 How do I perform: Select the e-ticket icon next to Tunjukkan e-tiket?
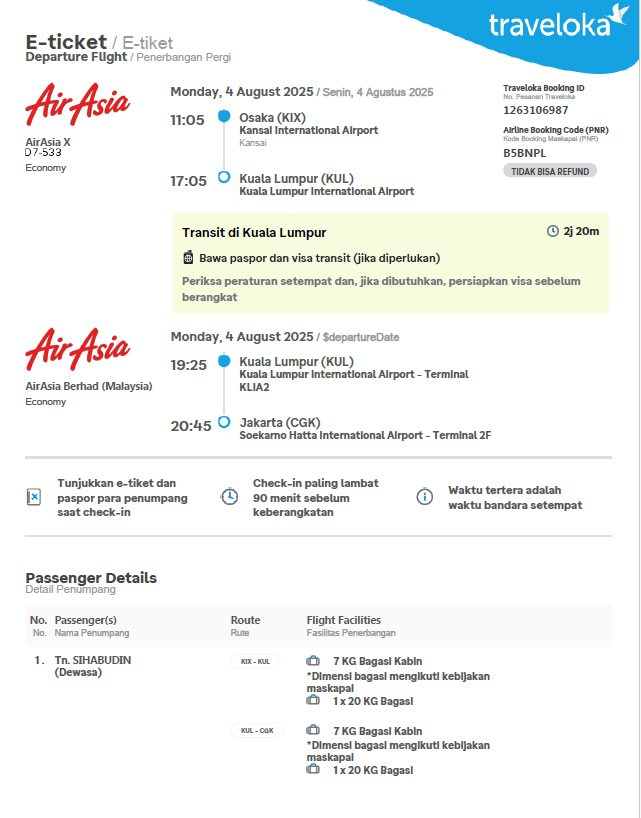pos(34,497)
